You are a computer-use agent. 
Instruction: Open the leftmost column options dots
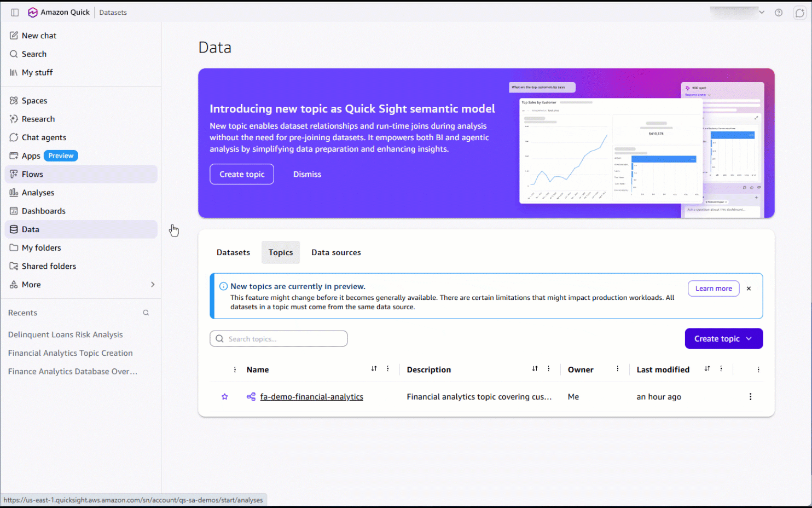click(235, 370)
